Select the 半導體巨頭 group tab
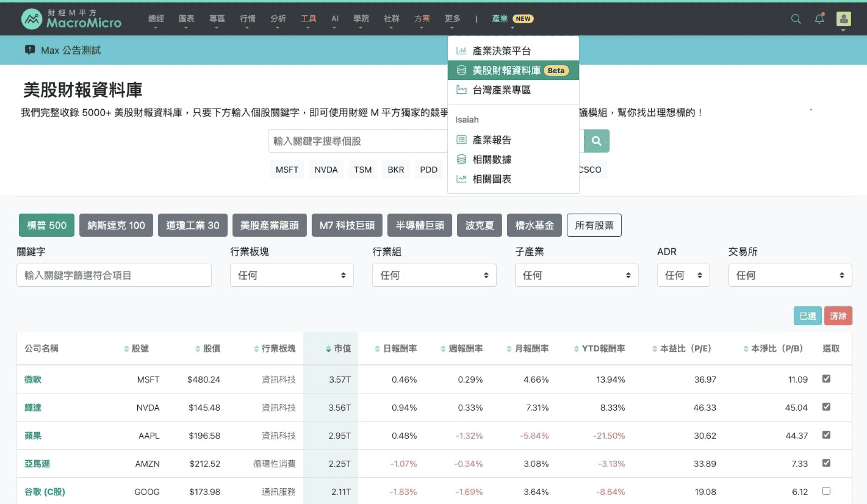Screen dimensions: 867x504 [x=420, y=225]
